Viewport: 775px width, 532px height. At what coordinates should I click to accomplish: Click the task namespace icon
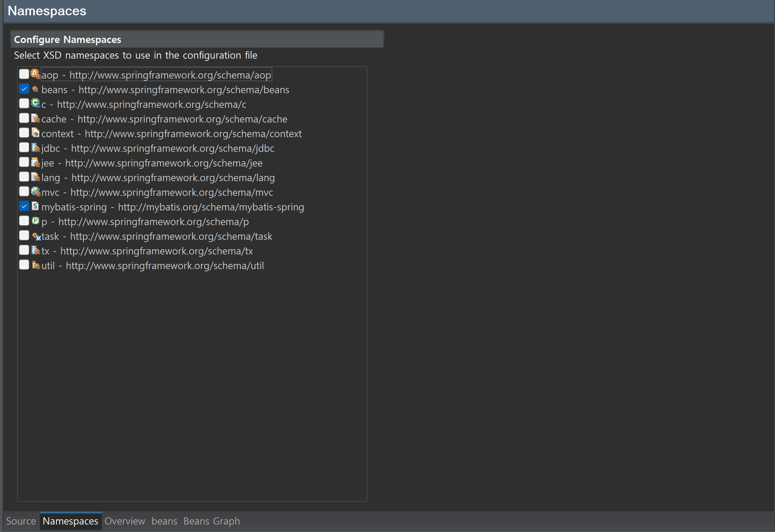click(36, 236)
